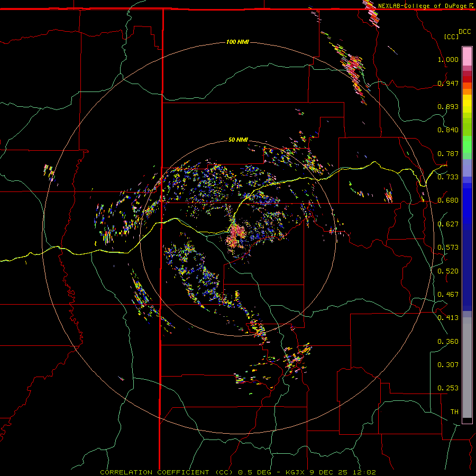Click the 0.413 scale value
This screenshot has height=476, width=476.
point(448,317)
